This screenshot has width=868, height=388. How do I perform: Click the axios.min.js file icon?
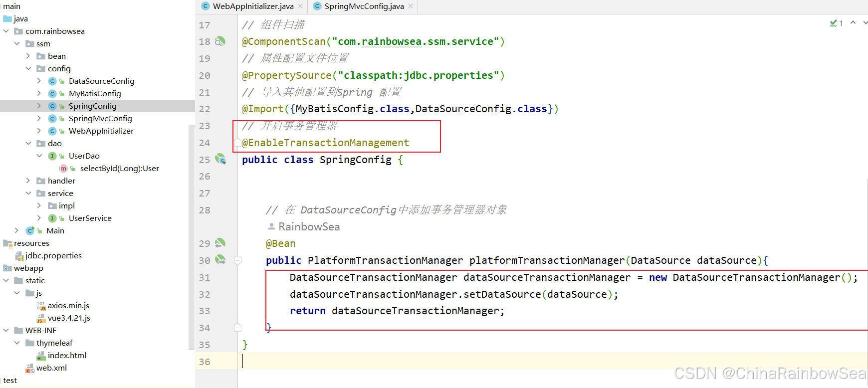tap(41, 306)
